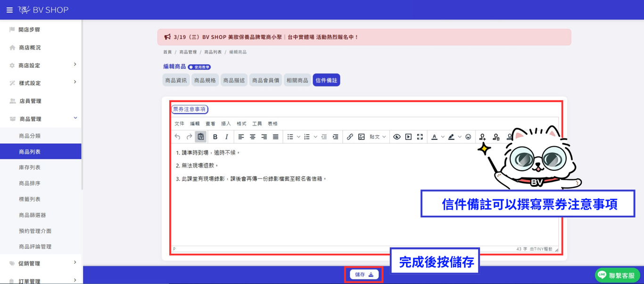Click the megaphone icon in the announcement banner
This screenshot has width=644, height=284.
point(167,37)
